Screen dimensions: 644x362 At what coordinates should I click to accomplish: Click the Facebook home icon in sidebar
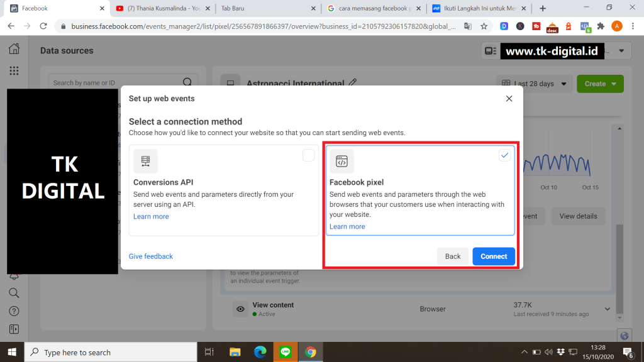[14, 50]
